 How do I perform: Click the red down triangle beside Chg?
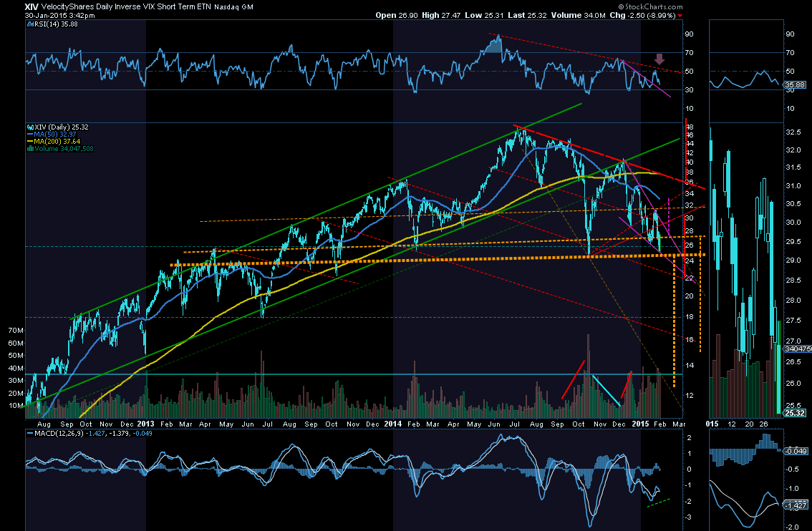tap(680, 16)
